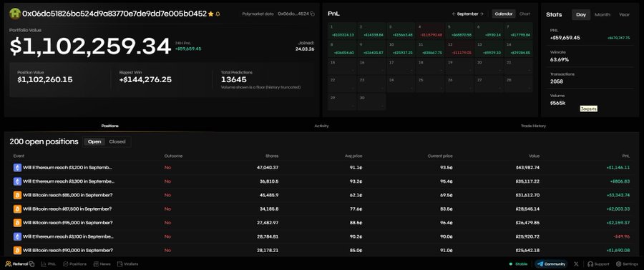Open News from the bottom bar
Image resolution: width=644 pixels, height=270 pixels.
click(102, 264)
